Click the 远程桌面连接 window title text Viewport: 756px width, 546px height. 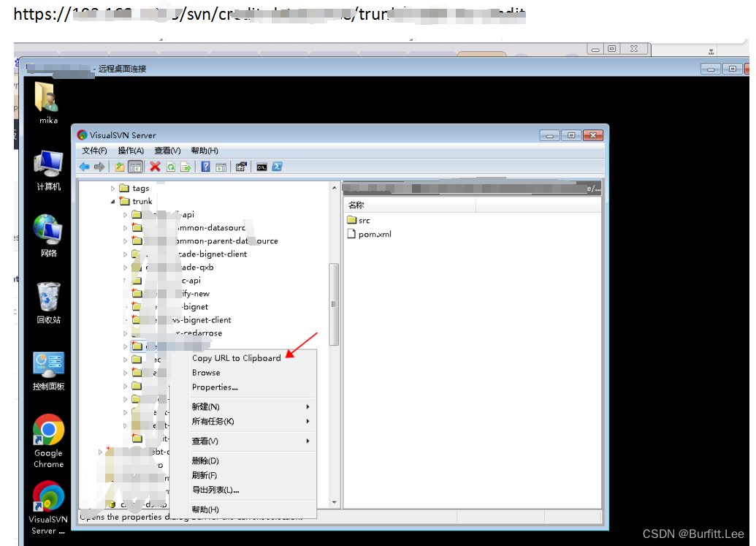(122, 69)
